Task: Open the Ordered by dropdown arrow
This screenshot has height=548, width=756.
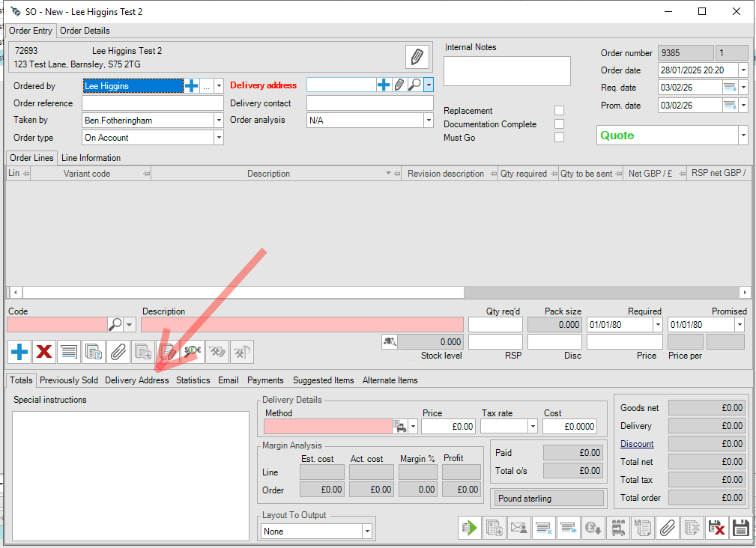Action: tap(219, 85)
